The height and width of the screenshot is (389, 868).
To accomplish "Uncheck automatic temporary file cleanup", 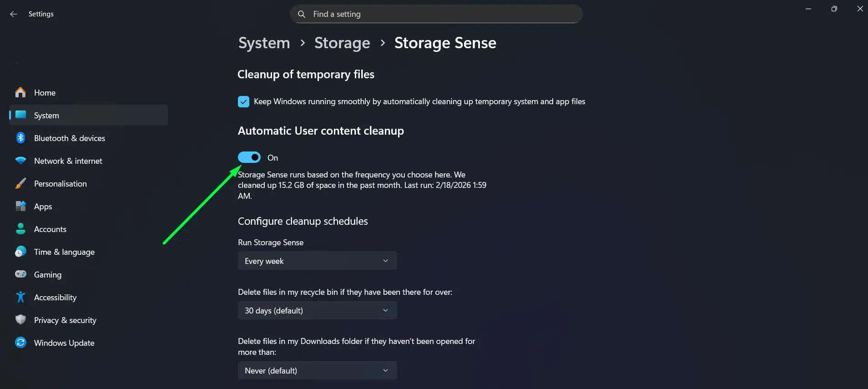I will [244, 101].
